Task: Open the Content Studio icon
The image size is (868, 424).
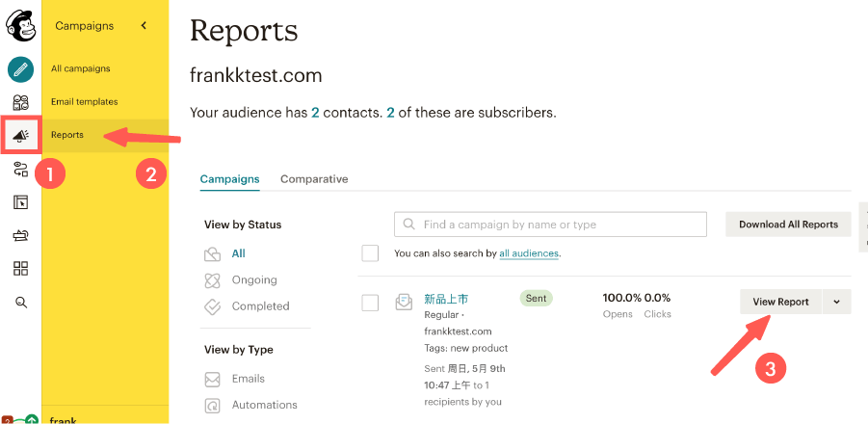Action: (20, 235)
